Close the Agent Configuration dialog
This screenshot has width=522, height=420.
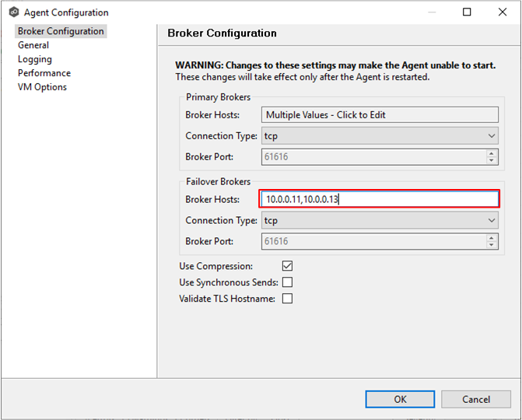coord(503,12)
